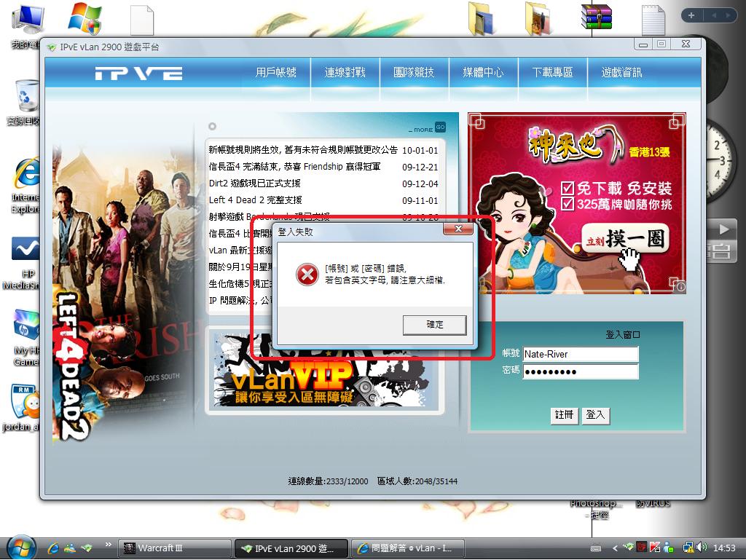Screen dimensions: 746x560
Task: Open the 連線對戰 menu tab
Action: click(345, 72)
